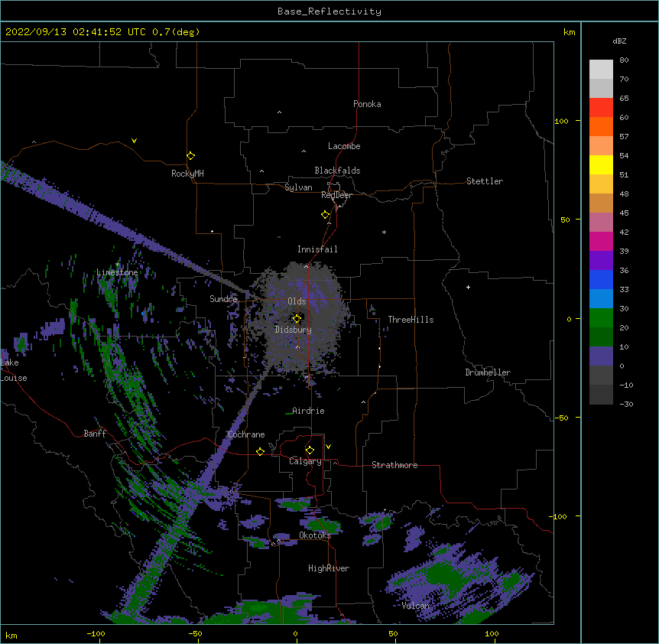Click the bright green 30 dBZ legend swatch
Viewport: 659px width, 644px height.
601,318
